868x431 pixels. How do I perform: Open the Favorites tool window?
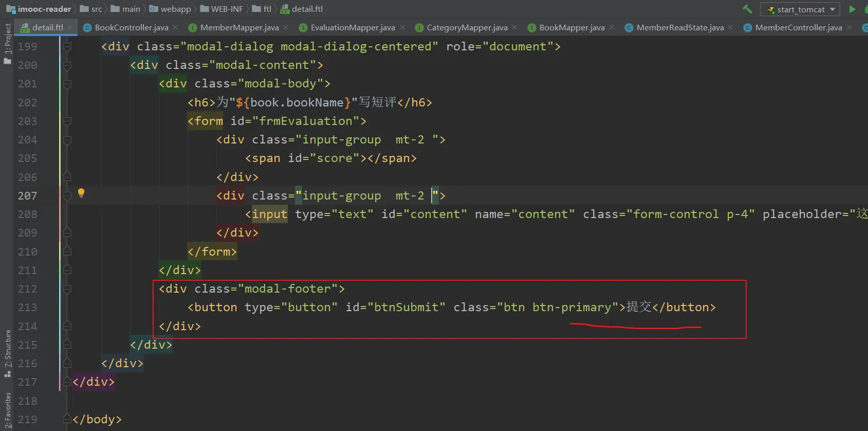point(7,410)
